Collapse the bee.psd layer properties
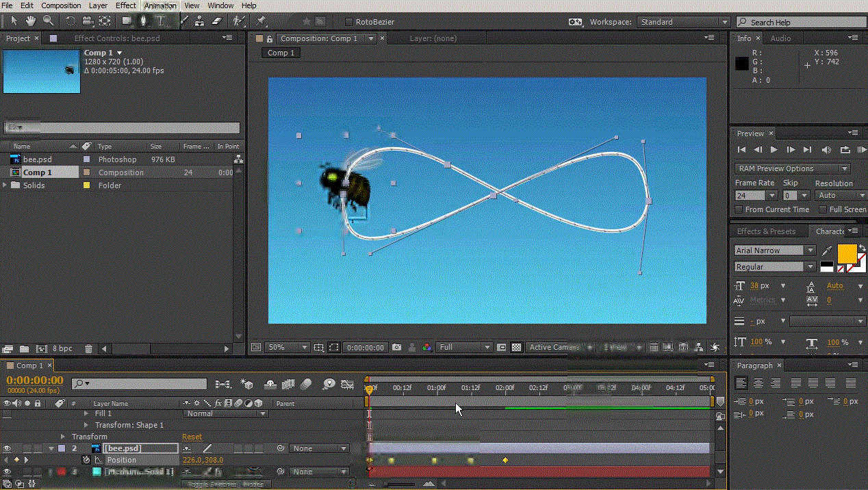This screenshot has height=490, width=868. pos(51,448)
